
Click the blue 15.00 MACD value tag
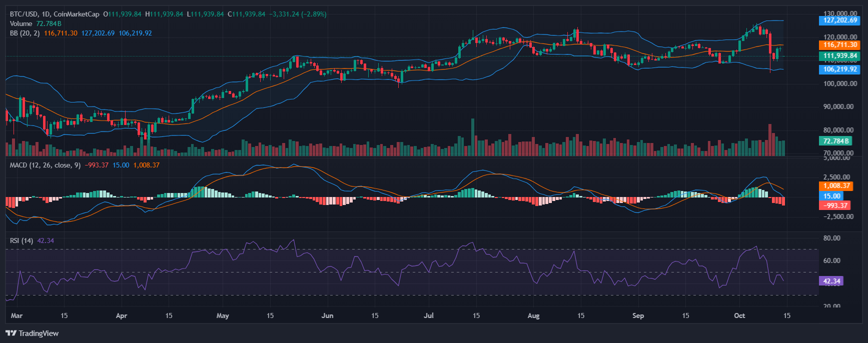pos(831,196)
